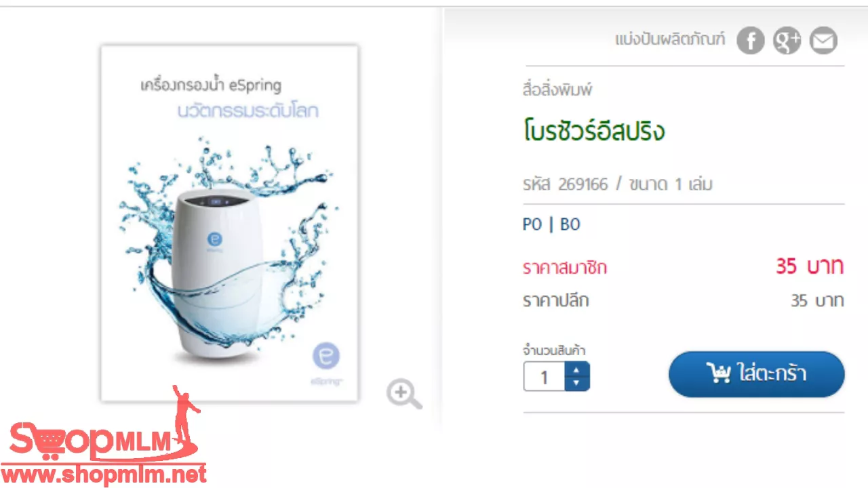Viewport: 868px width, 488px height.
Task: Click the eSpring round logo on brochure
Action: coord(326,356)
